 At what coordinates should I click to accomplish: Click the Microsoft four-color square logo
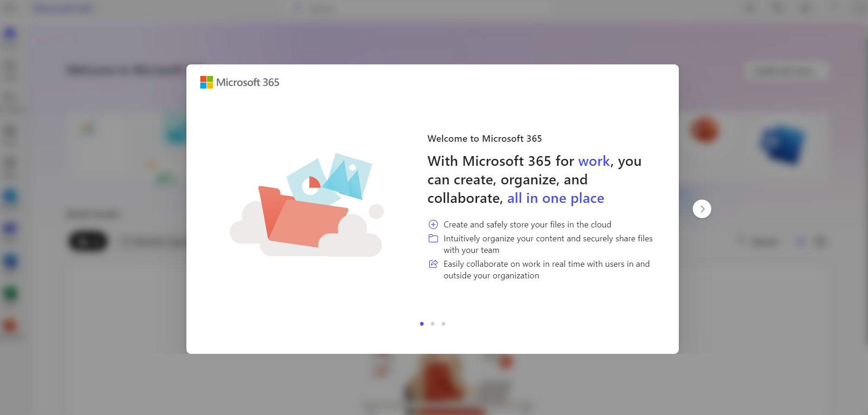pyautogui.click(x=206, y=82)
